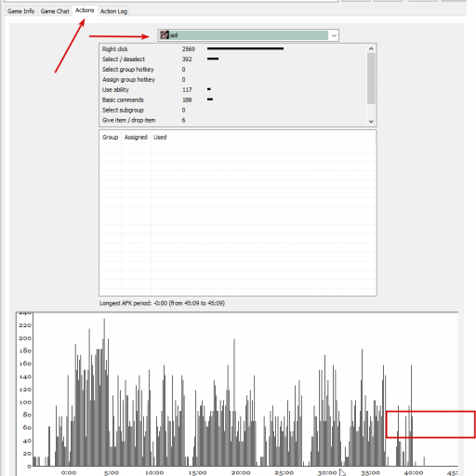Click the 200 label on chart y-axis

pos(25,338)
